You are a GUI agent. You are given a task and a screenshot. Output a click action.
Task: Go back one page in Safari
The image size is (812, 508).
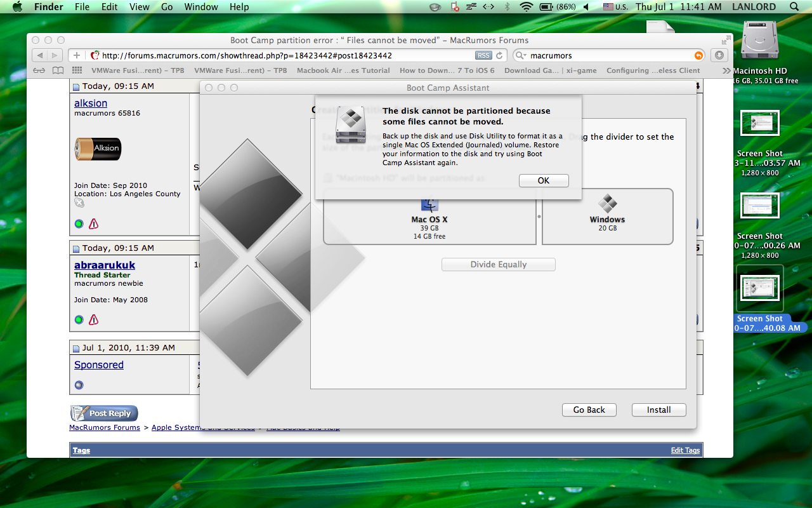pos(39,55)
